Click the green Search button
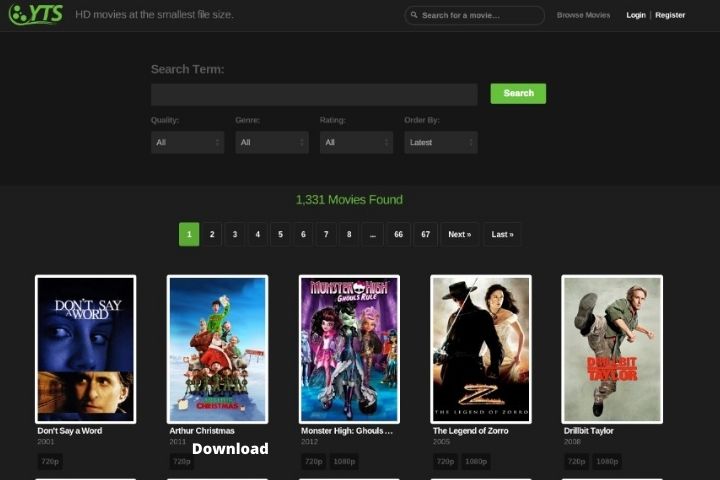Viewport: 720px width, 480px height. click(x=518, y=93)
